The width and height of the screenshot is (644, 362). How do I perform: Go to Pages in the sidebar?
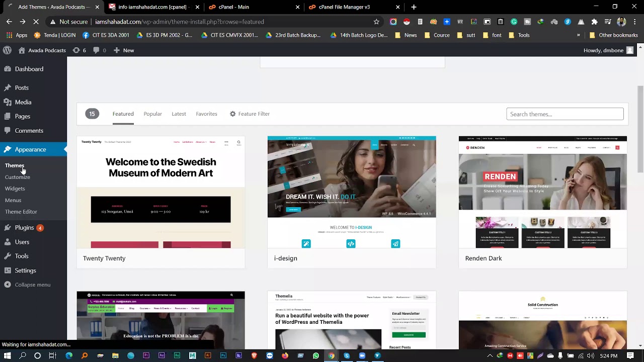click(23, 116)
